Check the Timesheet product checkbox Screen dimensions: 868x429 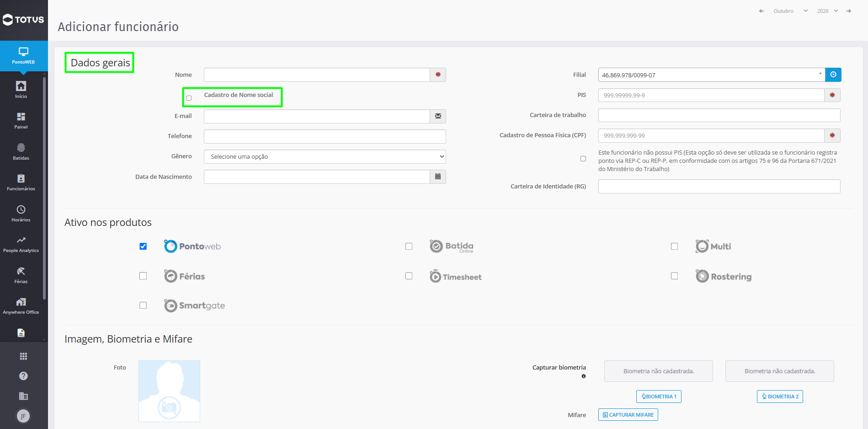click(x=409, y=276)
